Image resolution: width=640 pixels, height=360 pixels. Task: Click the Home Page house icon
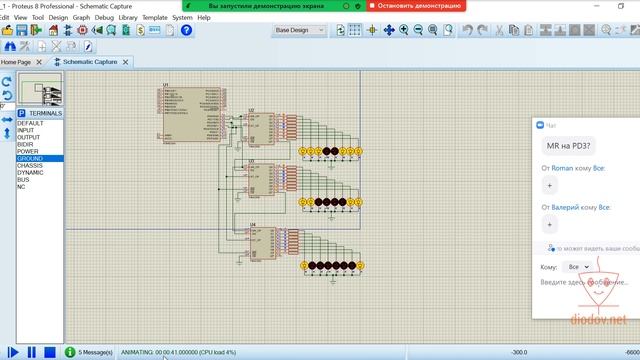point(53,30)
